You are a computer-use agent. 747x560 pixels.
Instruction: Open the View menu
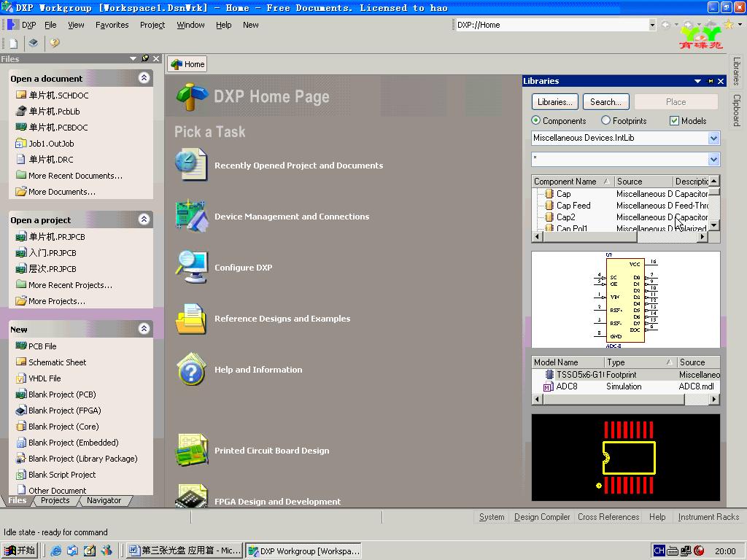76,25
